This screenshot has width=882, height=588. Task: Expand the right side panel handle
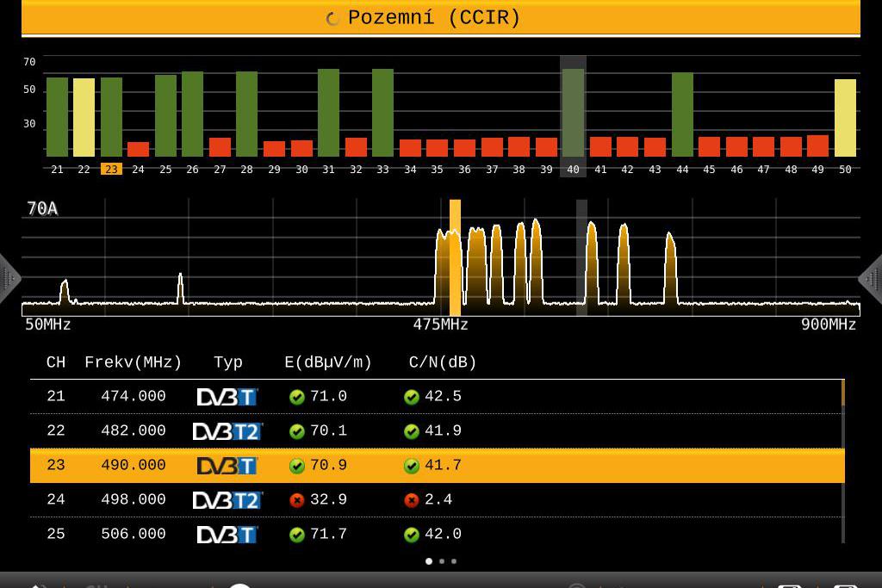873,278
